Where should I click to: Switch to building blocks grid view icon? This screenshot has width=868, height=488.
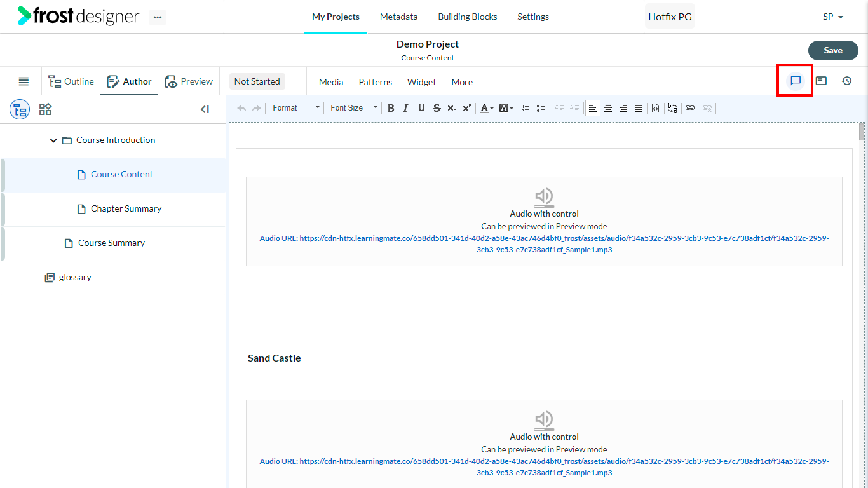pos(45,109)
